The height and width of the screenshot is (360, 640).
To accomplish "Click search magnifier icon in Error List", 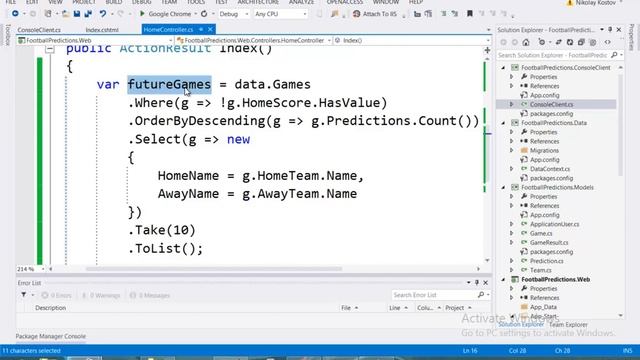I will [x=481, y=295].
